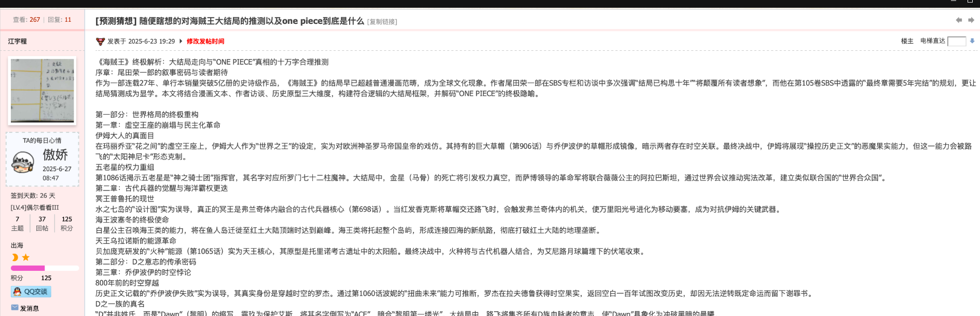This screenshot has height=316, width=980.
Task: Open 江宇程's user profile link
Action: coord(18,42)
